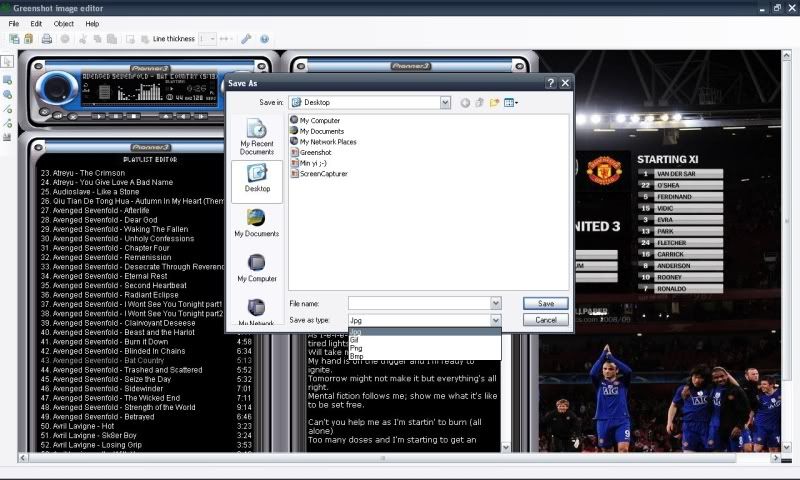Screen dimensions: 800x480
Task: Select My Computer in the file list
Action: tap(315, 120)
